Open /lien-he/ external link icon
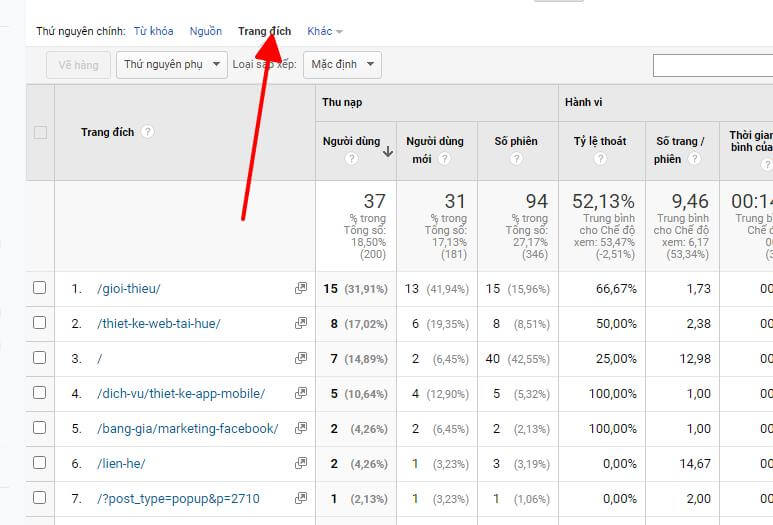 point(301,463)
